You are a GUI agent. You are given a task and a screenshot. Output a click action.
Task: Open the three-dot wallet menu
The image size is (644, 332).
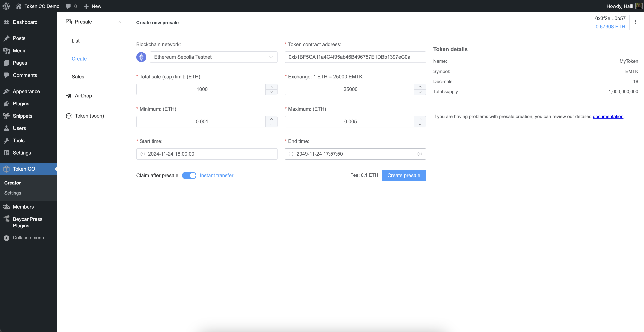[x=636, y=22]
